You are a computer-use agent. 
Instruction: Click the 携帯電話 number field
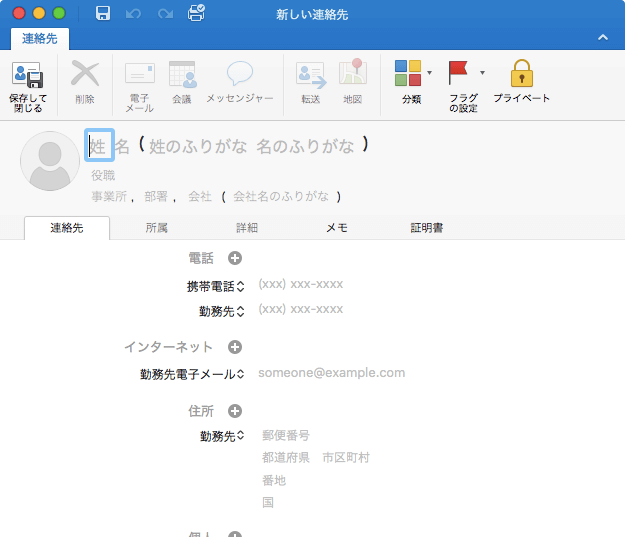coord(301,284)
